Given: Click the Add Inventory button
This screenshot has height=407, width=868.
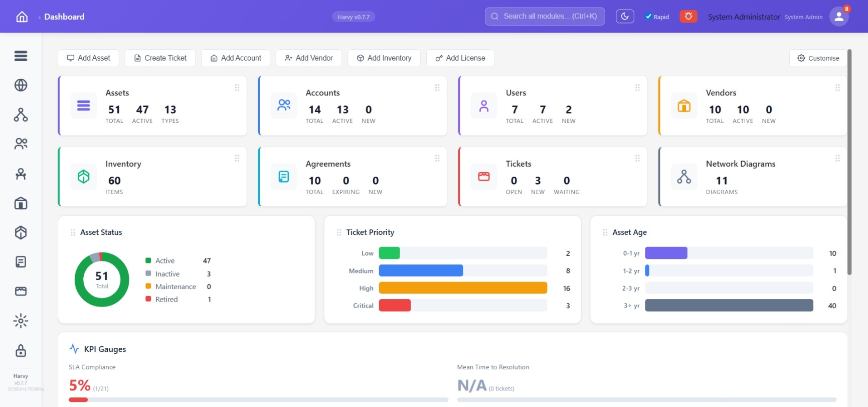Looking at the screenshot, I should pos(384,58).
